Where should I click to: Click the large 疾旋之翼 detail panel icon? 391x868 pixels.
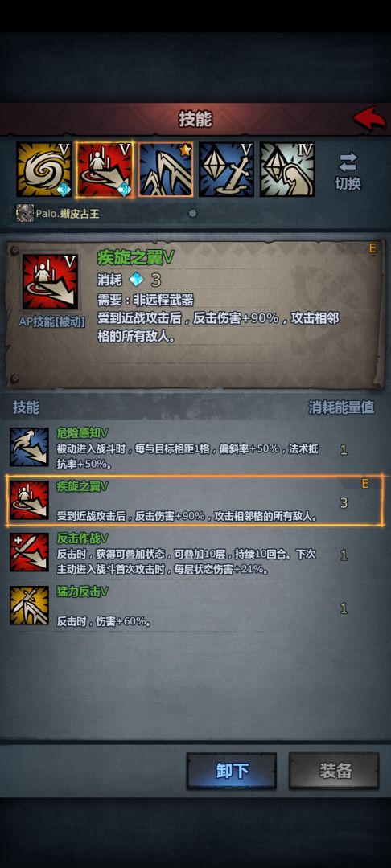(50, 282)
